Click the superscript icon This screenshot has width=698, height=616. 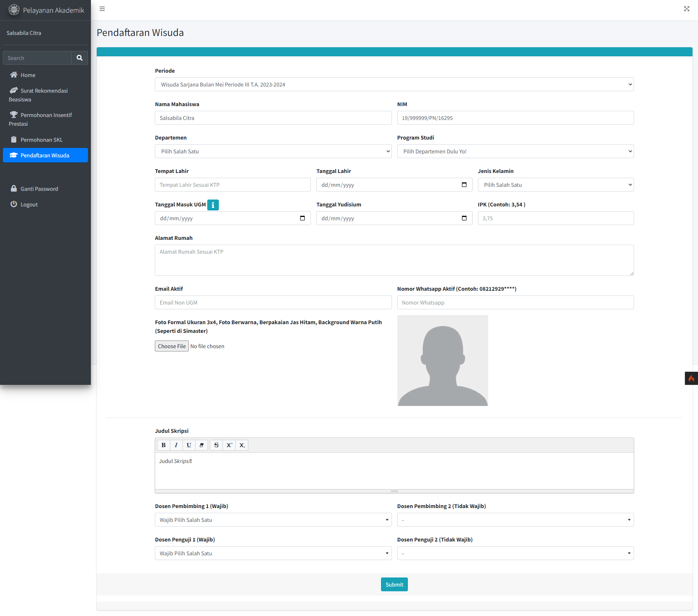tap(229, 445)
